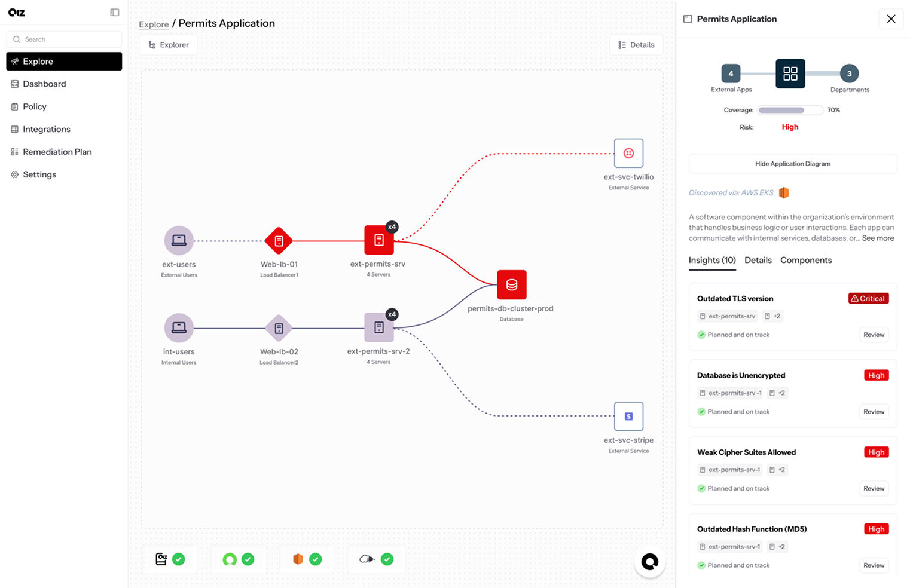Image resolution: width=910 pixels, height=588 pixels.
Task: Click the Orz logo at top left
Action: point(17,13)
